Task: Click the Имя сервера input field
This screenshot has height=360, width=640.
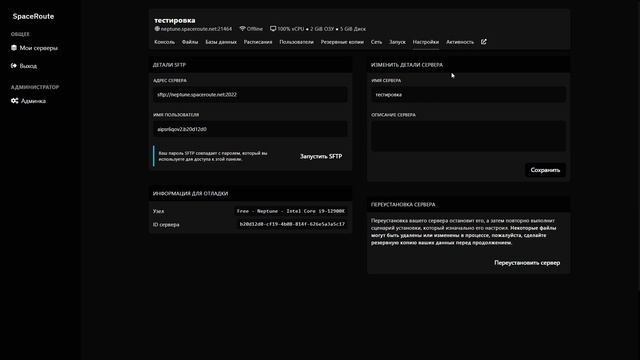Action: [x=468, y=94]
